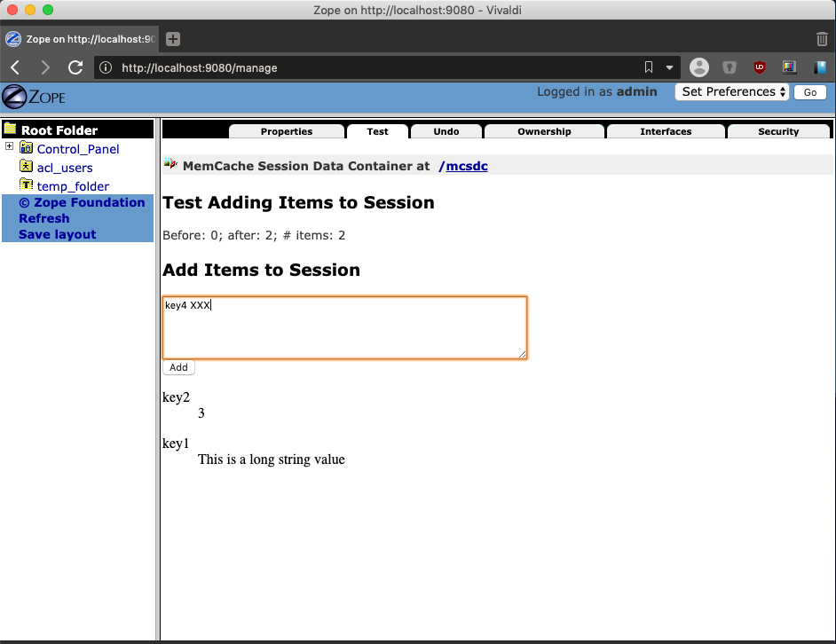The image size is (836, 644).
Task: Click the Add button below textarea
Action: coord(178,367)
